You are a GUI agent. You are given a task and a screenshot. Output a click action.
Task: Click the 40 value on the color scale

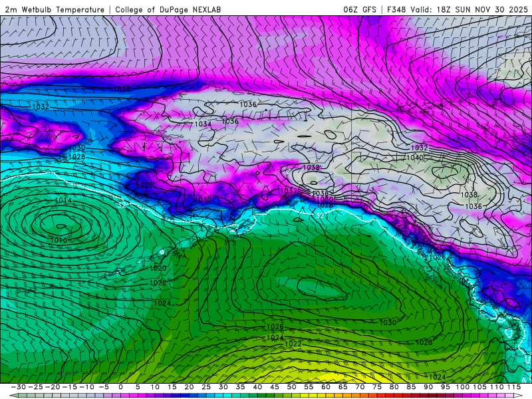pyautogui.click(x=257, y=387)
